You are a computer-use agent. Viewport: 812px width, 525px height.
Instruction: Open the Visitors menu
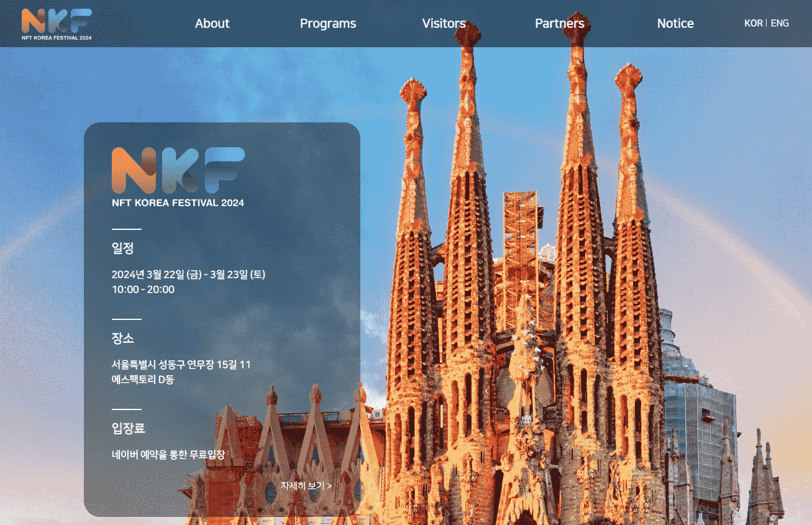click(444, 24)
